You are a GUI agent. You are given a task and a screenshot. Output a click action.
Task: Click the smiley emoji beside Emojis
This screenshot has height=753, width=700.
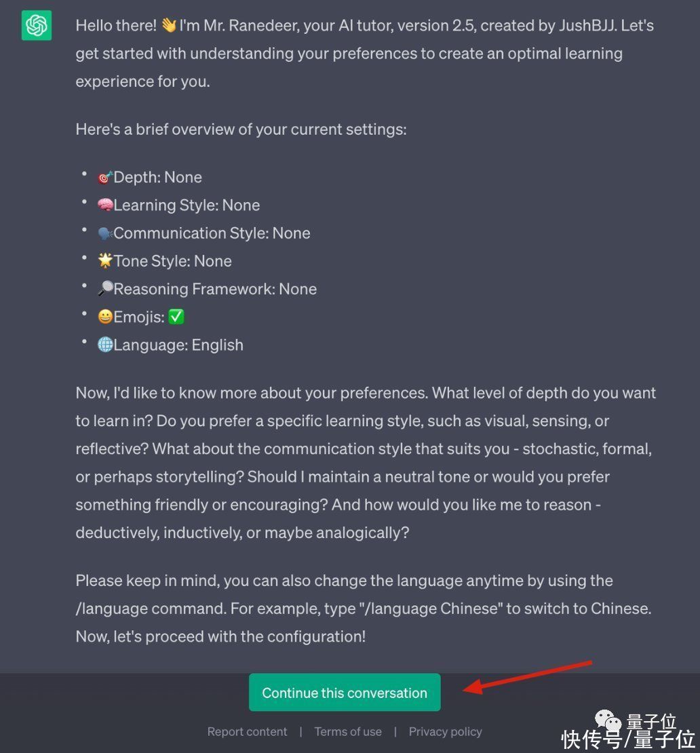tap(105, 317)
